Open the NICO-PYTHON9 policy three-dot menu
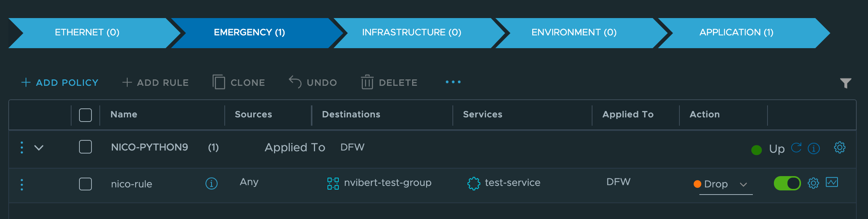Image resolution: width=868 pixels, height=219 pixels. pyautogui.click(x=22, y=148)
